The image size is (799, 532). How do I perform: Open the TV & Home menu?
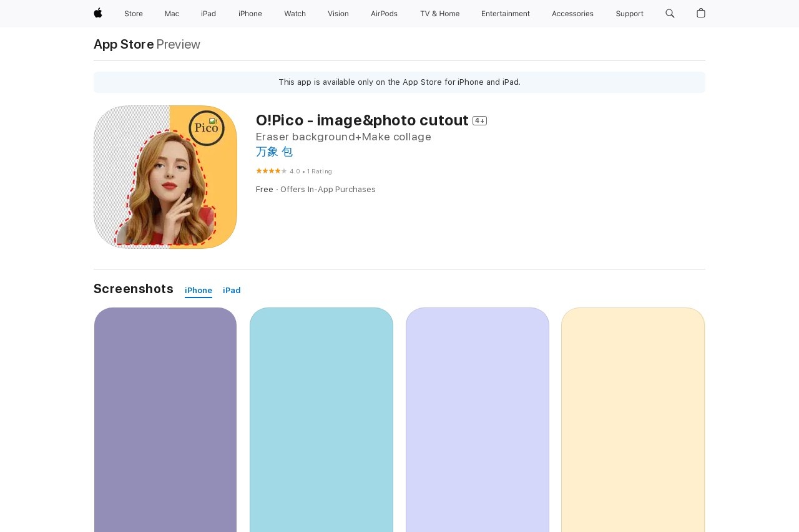[x=439, y=14]
